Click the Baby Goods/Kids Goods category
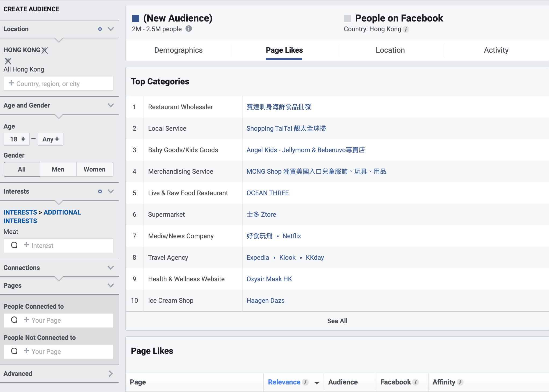 coord(183,150)
